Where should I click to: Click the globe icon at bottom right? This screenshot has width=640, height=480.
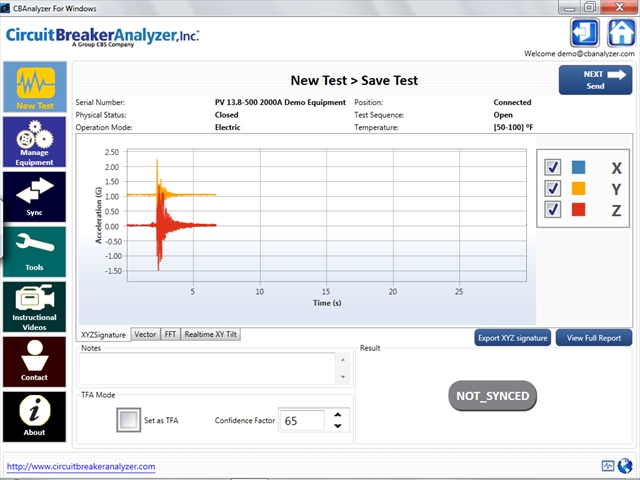pyautogui.click(x=624, y=466)
